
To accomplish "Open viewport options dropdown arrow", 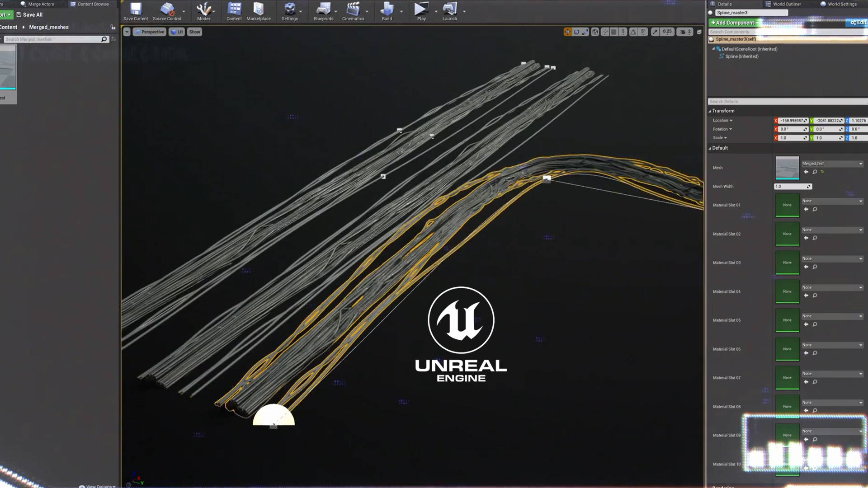I will pyautogui.click(x=127, y=32).
